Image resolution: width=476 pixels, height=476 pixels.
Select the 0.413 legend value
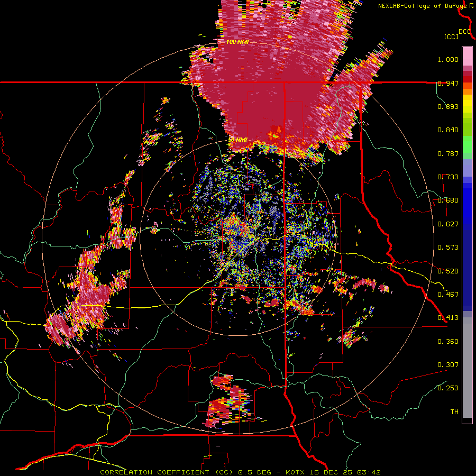tap(448, 318)
